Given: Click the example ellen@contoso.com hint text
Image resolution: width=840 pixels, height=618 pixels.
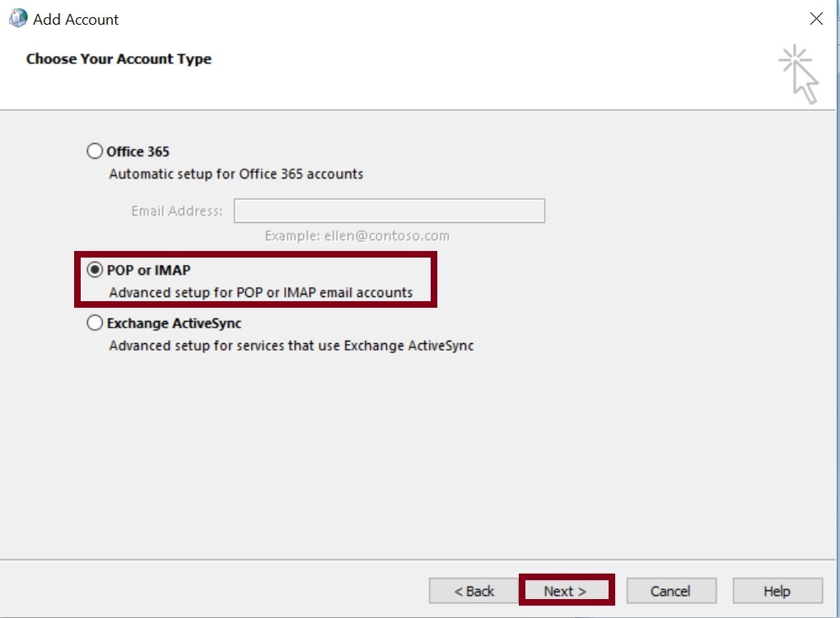Looking at the screenshot, I should click(x=357, y=235).
